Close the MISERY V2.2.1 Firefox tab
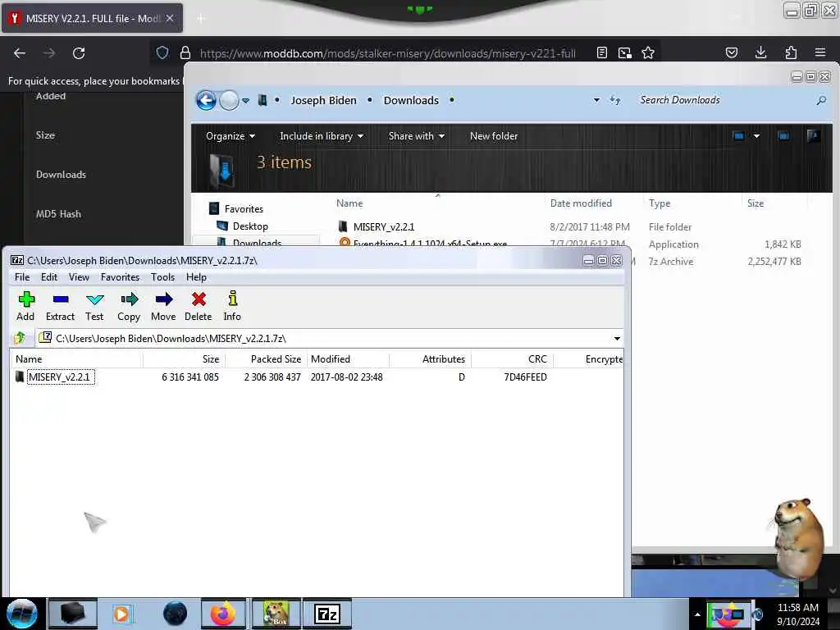 coord(169,18)
